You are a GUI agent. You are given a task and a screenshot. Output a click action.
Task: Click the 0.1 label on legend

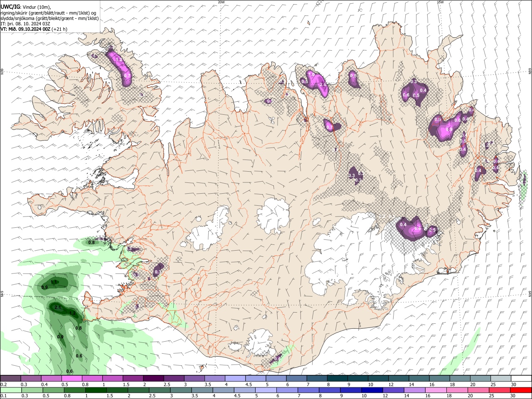[4, 396]
